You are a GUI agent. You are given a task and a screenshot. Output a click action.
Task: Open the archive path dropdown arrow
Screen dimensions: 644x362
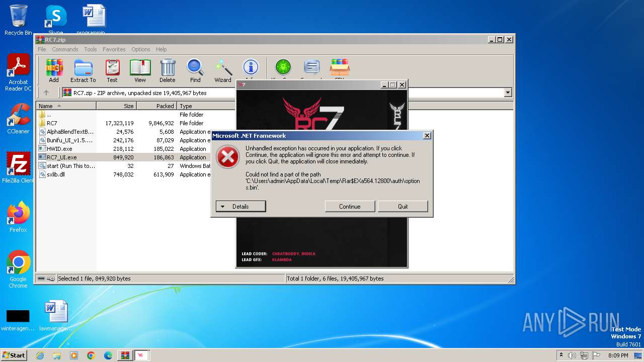508,93
